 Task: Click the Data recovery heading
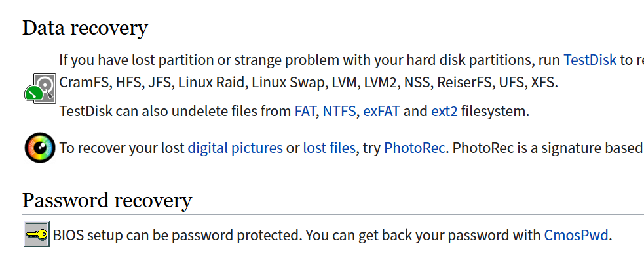click(85, 28)
